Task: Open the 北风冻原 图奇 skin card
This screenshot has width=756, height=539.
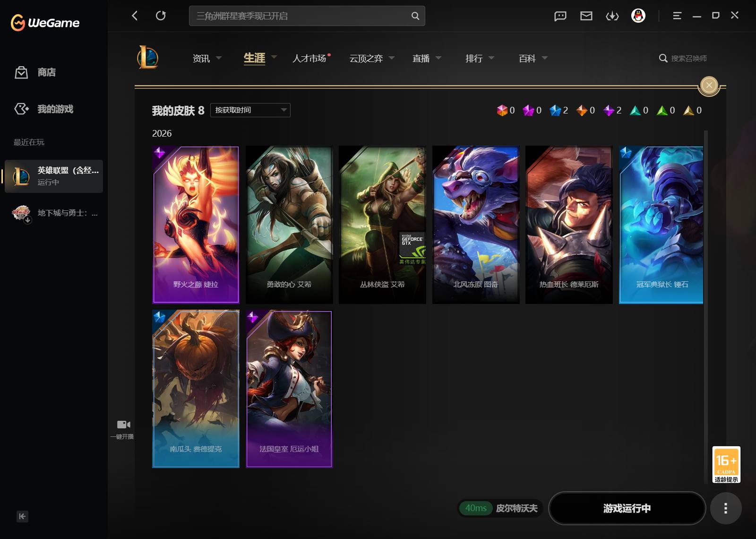Action: 476,225
